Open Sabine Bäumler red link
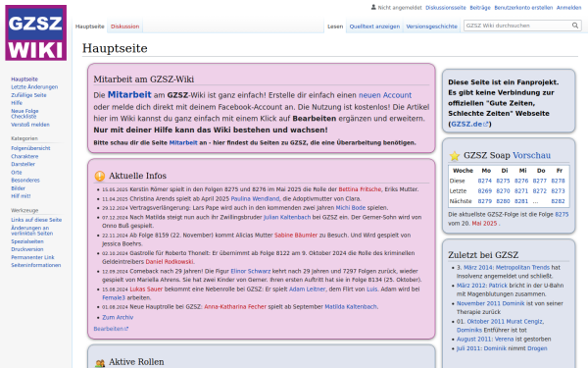The height and width of the screenshot is (368, 588). [x=296, y=236]
